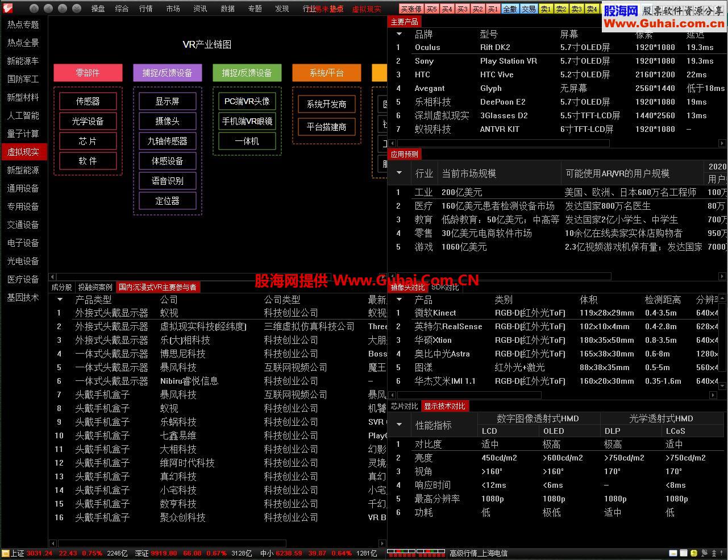
Task: Click the 卖3 sell-level button
Action: (577, 9)
